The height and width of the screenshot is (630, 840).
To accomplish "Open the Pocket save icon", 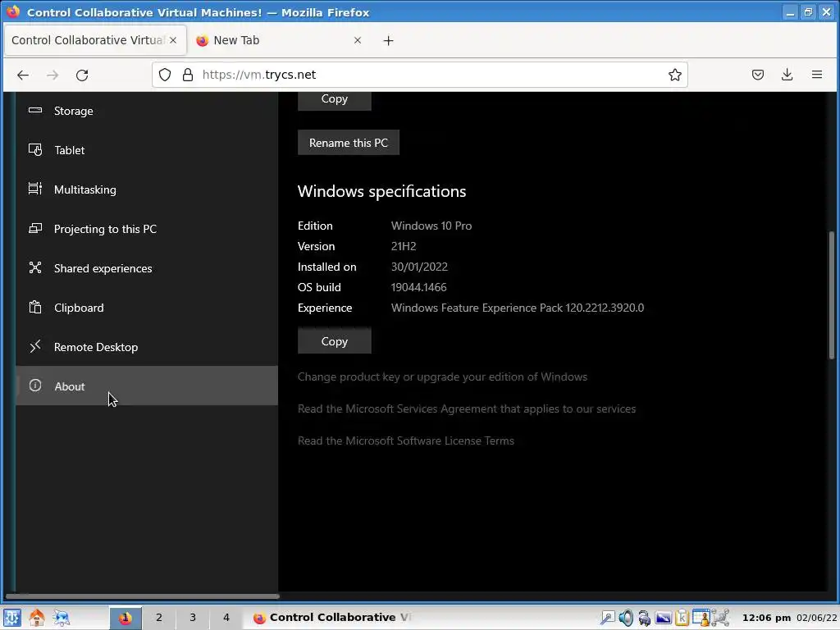I will coord(757,75).
